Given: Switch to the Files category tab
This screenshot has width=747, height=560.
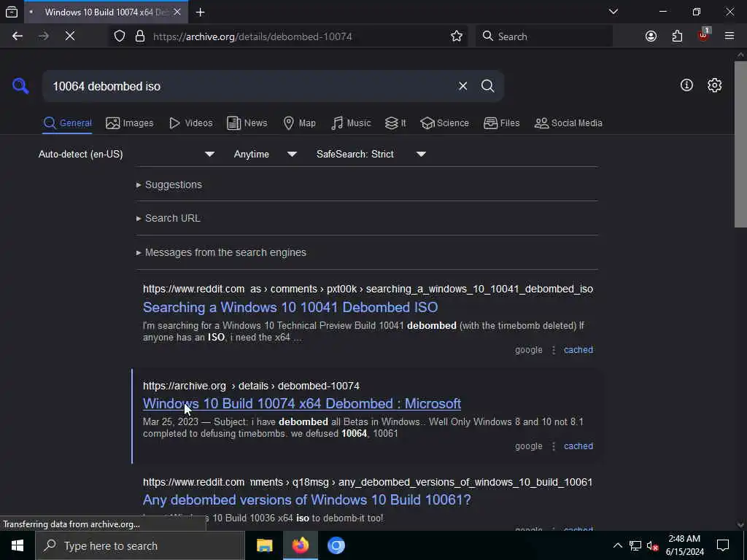Looking at the screenshot, I should pyautogui.click(x=502, y=123).
